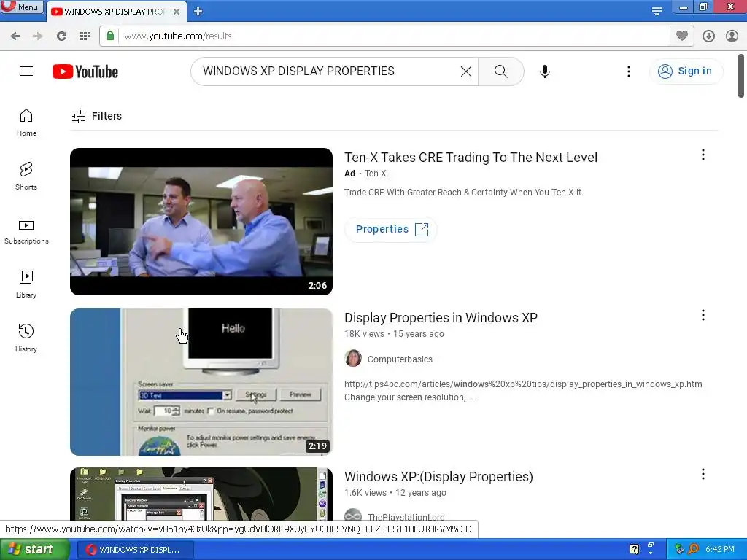Screen dimensions: 747x560
Task: Select the Opera window taskbar button
Action: tap(135, 550)
